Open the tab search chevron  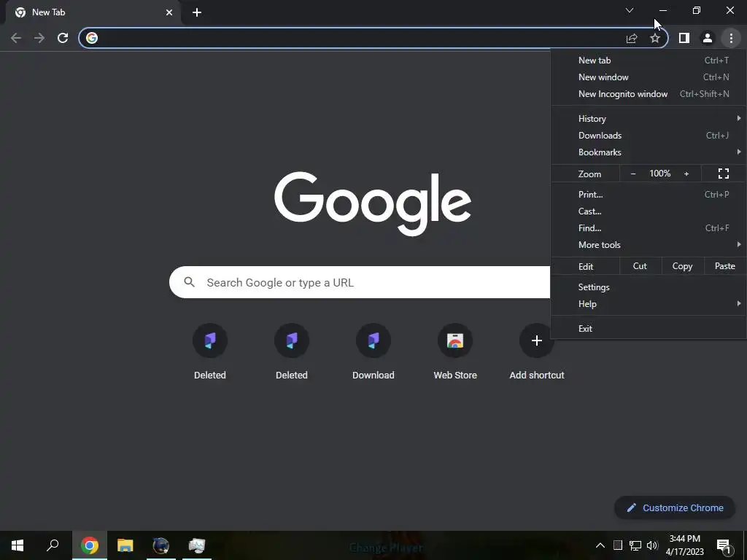(630, 10)
